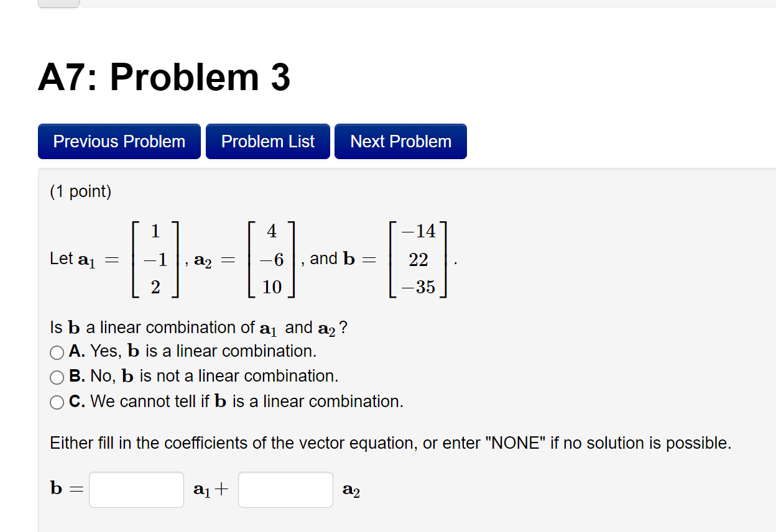Click the a1 coefficient field before the a1 label

pyautogui.click(x=136, y=490)
